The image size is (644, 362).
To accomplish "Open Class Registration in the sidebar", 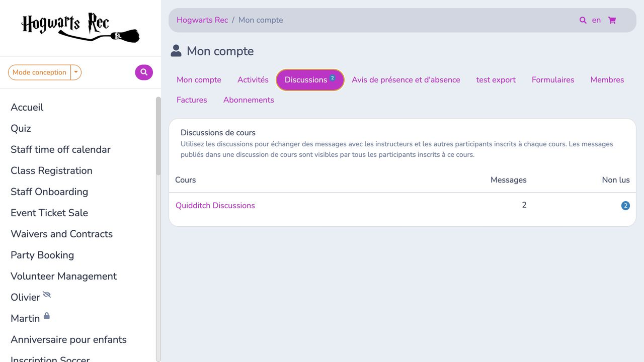I will 51,170.
